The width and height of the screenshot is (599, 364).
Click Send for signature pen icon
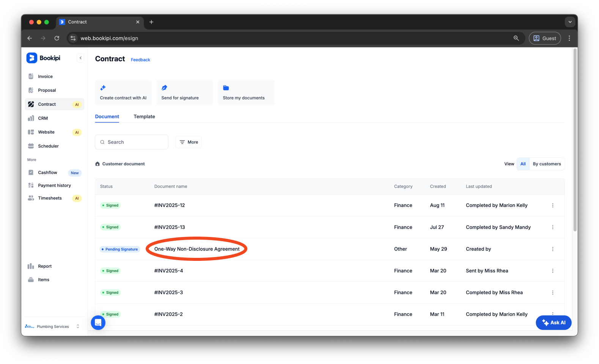164,88
